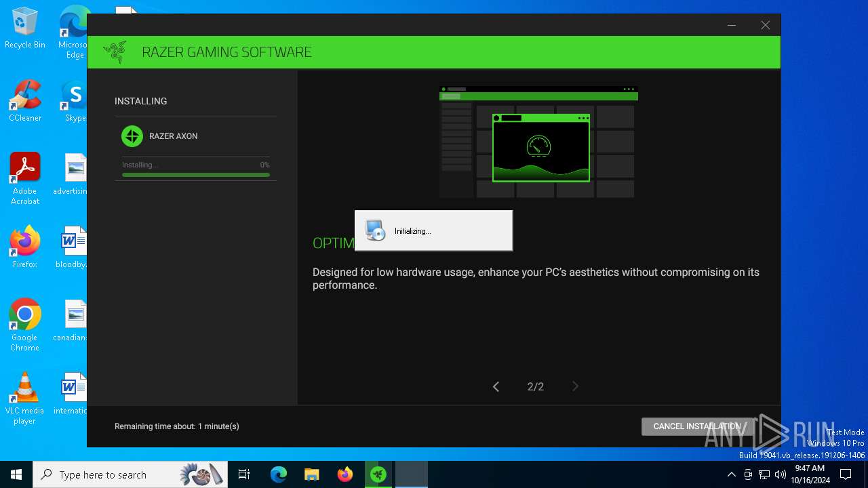Click the low hardware usage description text
The image size is (868, 488).
[536, 279]
